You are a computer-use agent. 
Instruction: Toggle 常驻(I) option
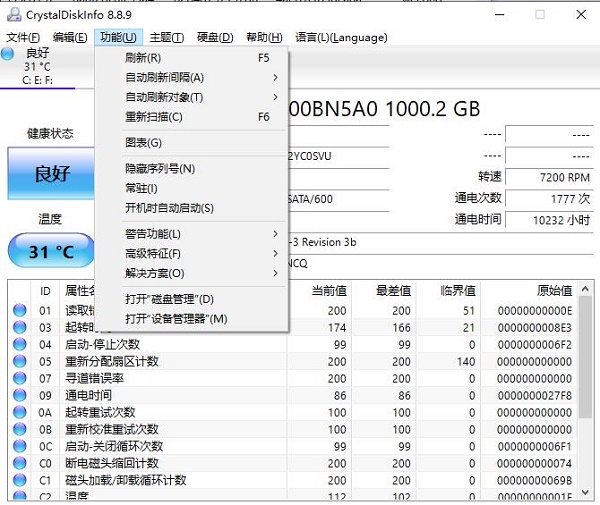point(191,188)
